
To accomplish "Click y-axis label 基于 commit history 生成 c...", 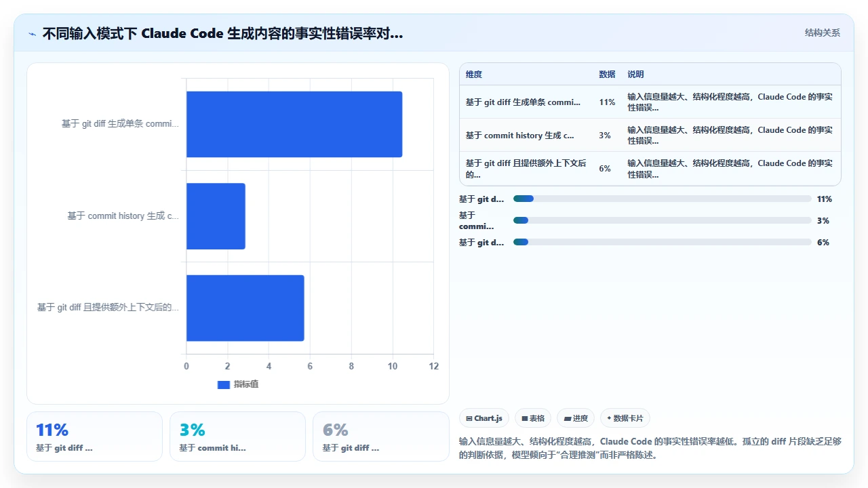I will click(x=123, y=216).
